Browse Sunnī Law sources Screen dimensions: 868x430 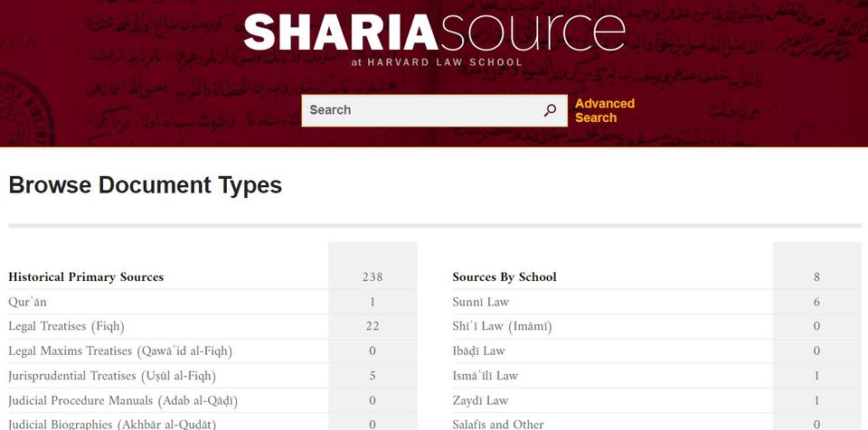pyautogui.click(x=480, y=302)
